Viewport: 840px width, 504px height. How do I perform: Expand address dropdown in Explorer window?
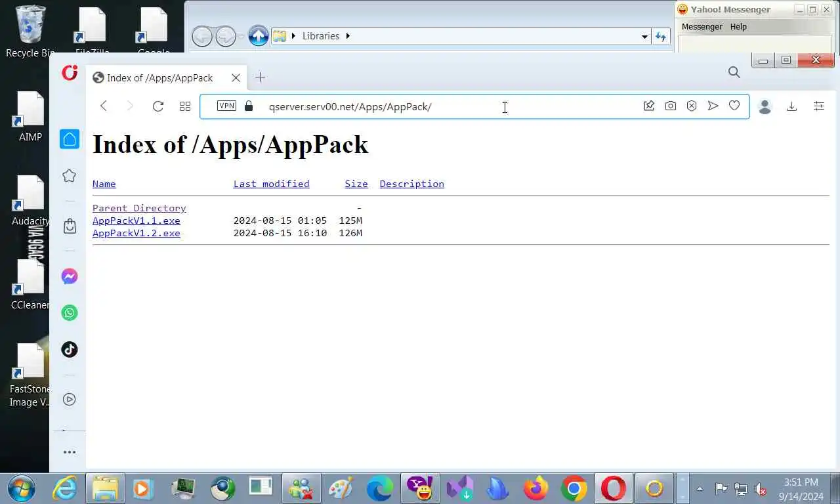[x=644, y=36]
